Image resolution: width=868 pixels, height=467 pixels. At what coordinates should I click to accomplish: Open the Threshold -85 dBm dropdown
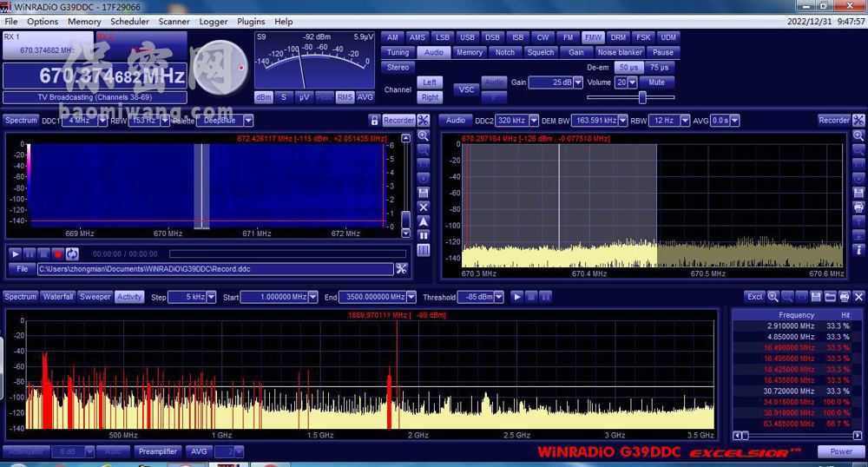(499, 297)
